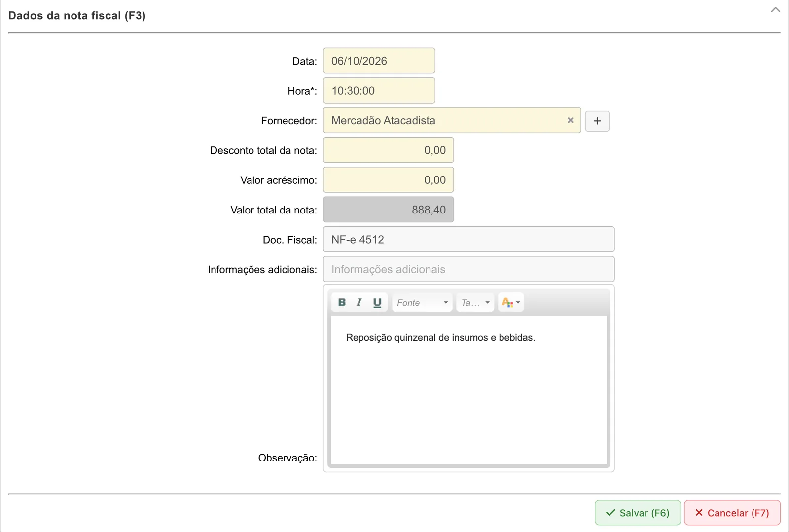Click the 'Valor acréscimo:' label
789x532 pixels.
tap(279, 180)
